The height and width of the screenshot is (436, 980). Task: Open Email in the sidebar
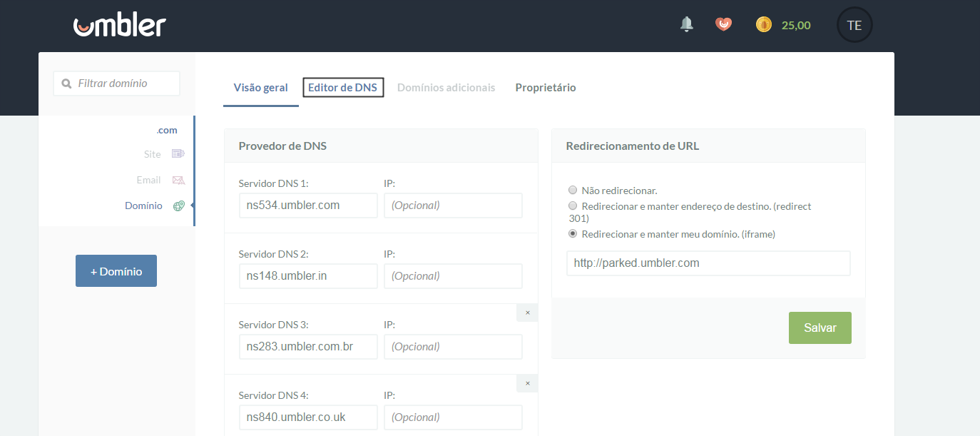coord(149,180)
